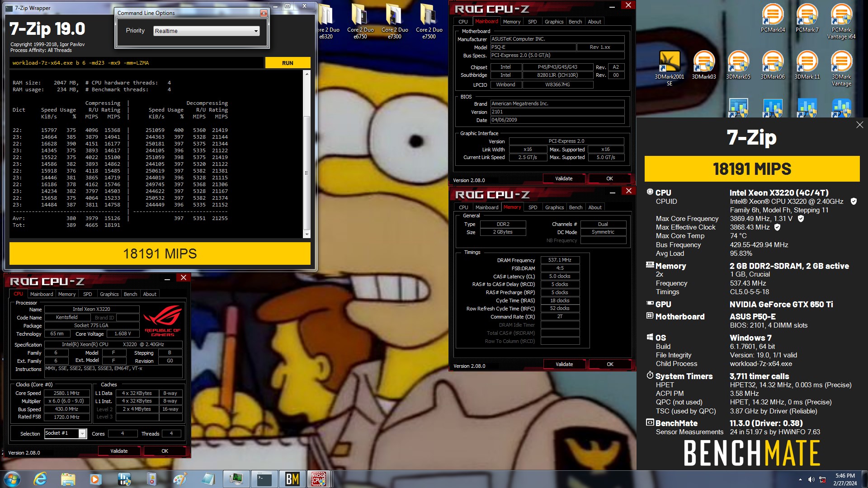Open the 3DMark2001 SE desktop shortcut

tap(670, 68)
